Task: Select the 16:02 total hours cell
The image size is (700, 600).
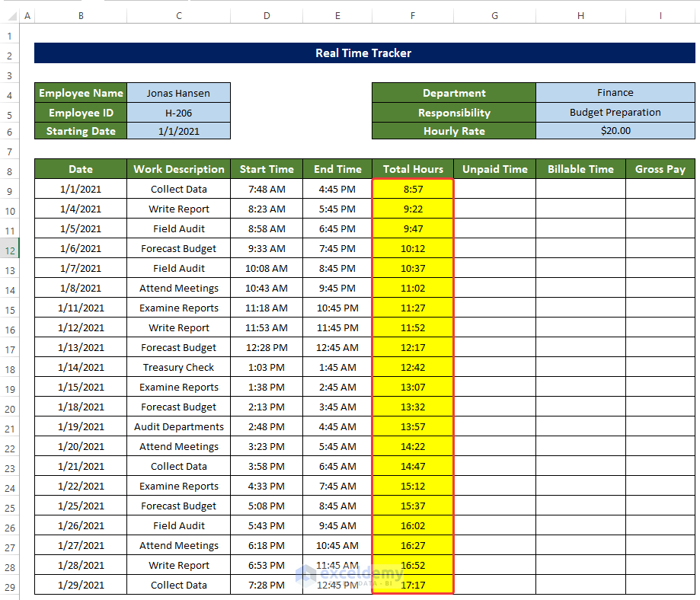Action: [x=413, y=525]
